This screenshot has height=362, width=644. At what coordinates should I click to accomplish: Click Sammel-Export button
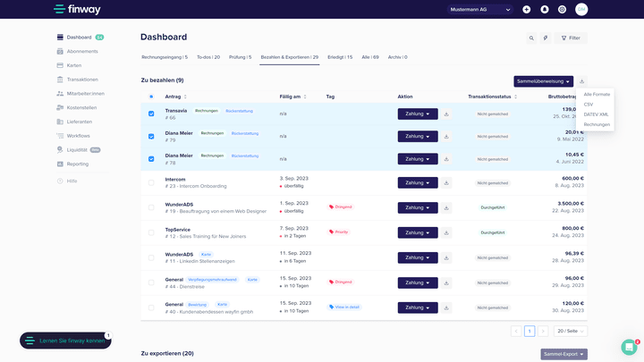coord(564,354)
